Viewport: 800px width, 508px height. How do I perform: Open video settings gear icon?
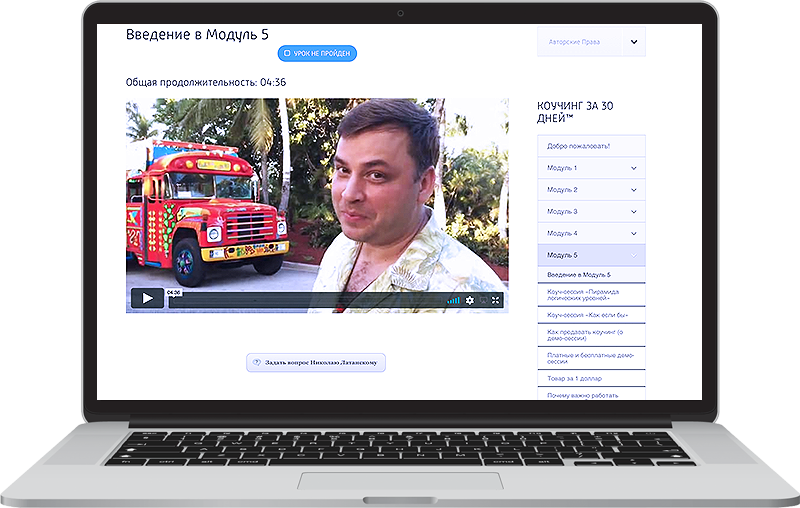pos(470,300)
